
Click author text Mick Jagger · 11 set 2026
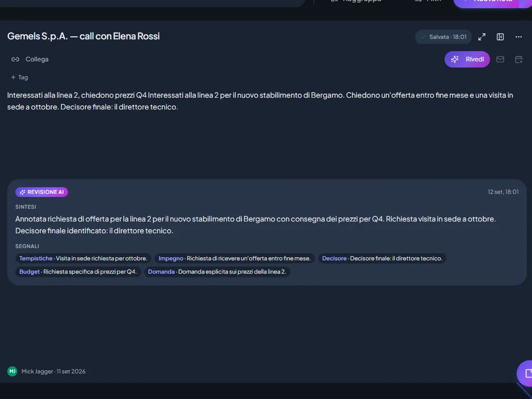point(54,371)
